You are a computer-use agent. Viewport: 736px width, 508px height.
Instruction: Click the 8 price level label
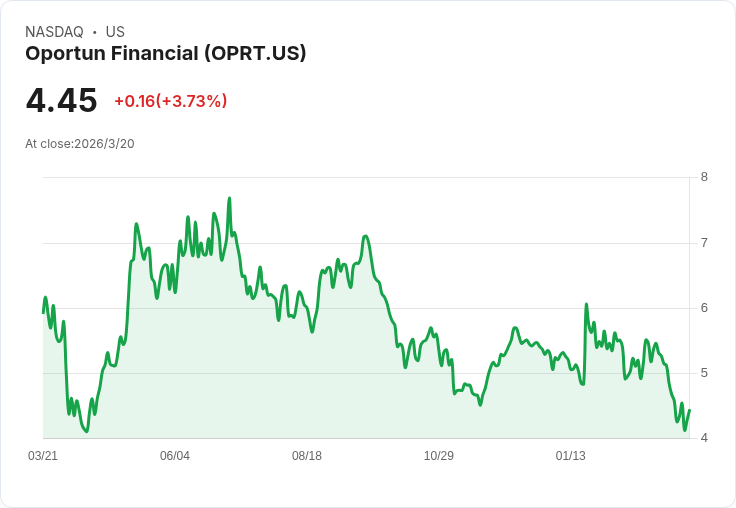click(704, 177)
